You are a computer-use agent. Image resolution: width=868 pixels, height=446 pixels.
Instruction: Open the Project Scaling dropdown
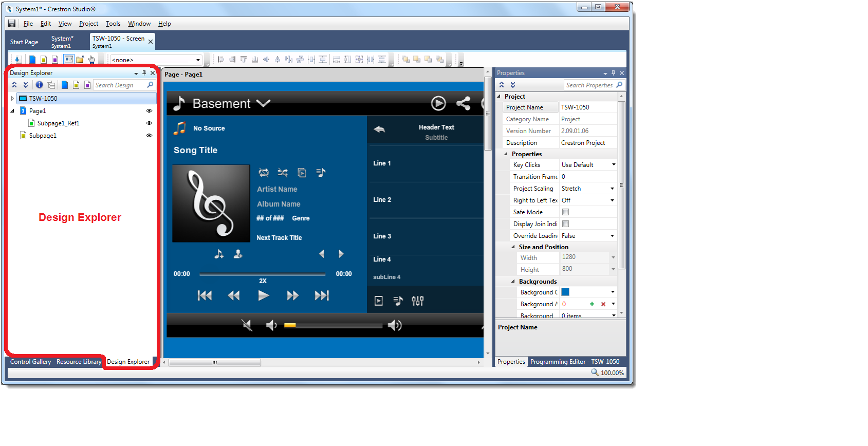[612, 189]
